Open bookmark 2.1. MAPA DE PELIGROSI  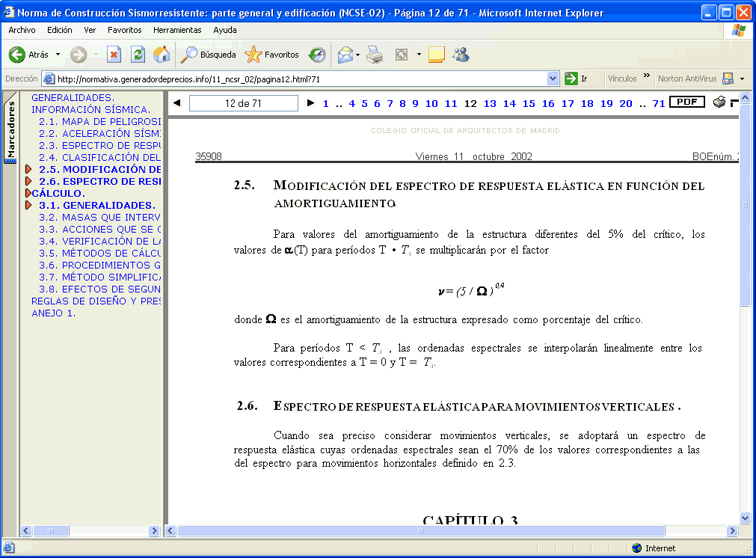[99, 121]
